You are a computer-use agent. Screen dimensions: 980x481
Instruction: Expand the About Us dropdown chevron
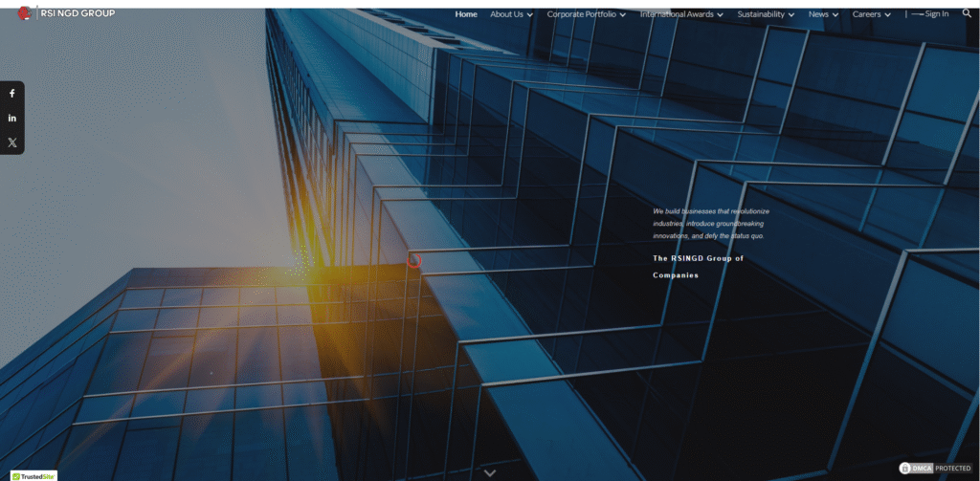pyautogui.click(x=530, y=15)
